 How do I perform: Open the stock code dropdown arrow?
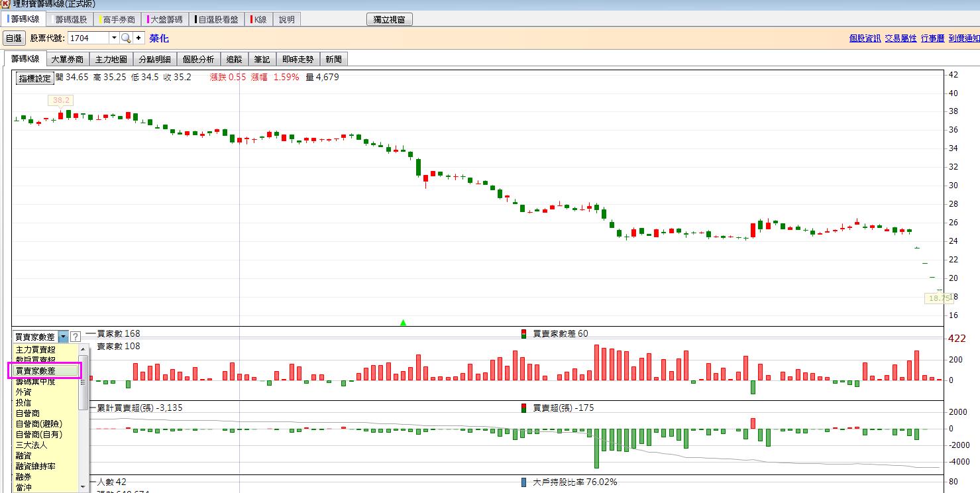click(x=113, y=38)
